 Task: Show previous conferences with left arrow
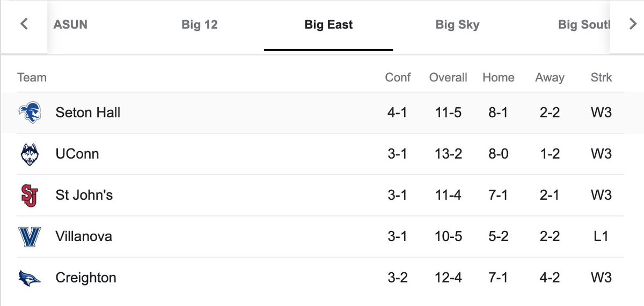(24, 24)
